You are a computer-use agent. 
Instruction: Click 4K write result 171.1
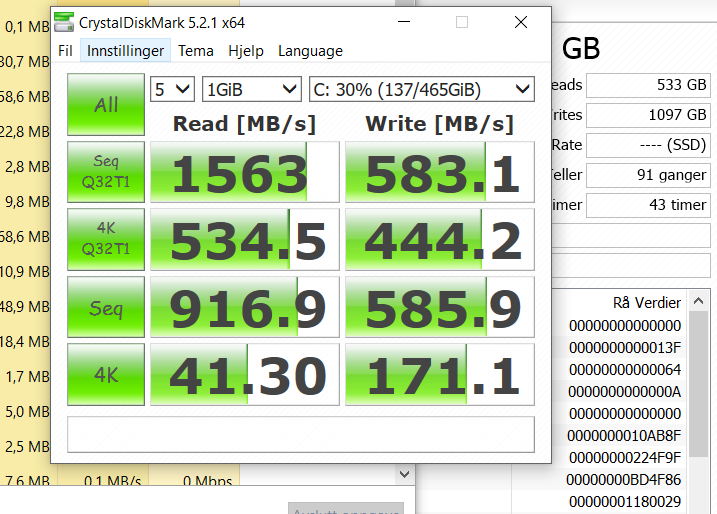[440, 375]
